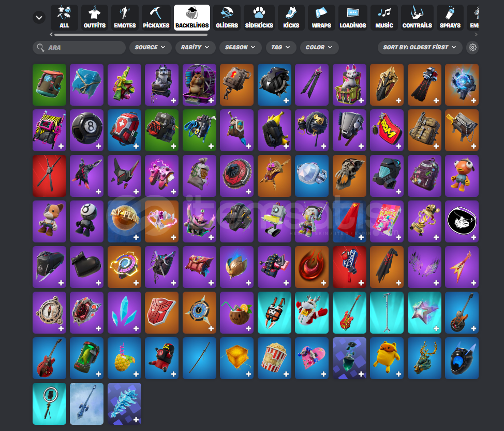The width and height of the screenshot is (504, 431).
Task: Open the WRAPS tab
Action: (321, 18)
